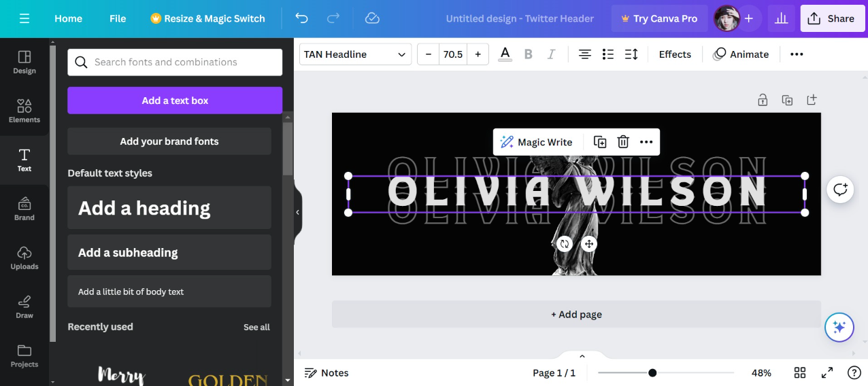Enter fullscreen present mode
The image size is (868, 386).
[x=827, y=372]
